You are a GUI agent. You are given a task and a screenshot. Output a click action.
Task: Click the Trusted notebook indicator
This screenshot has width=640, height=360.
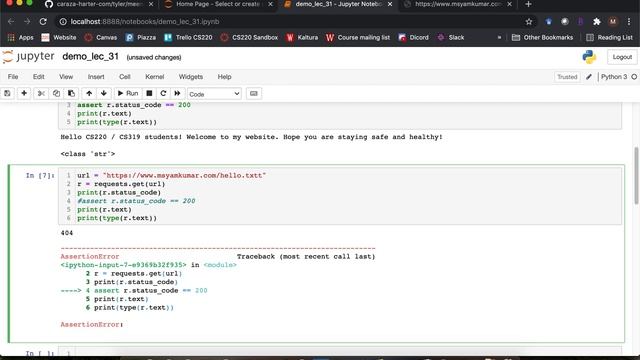(567, 77)
